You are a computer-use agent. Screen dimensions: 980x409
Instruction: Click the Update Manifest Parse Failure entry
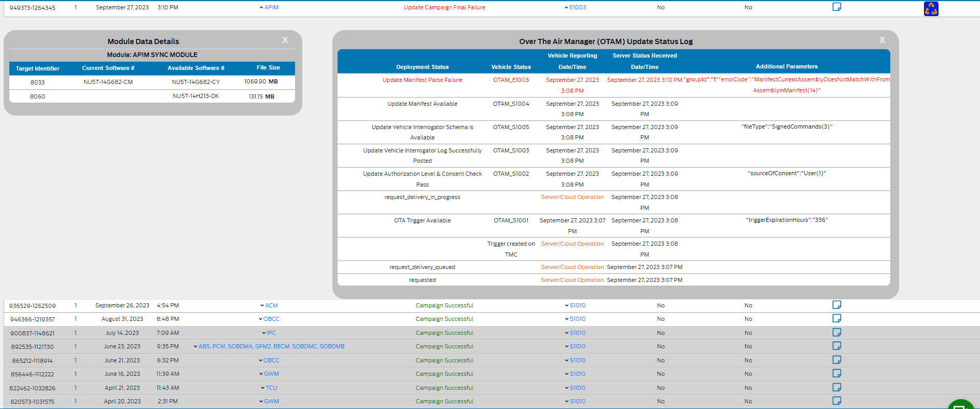coord(422,80)
